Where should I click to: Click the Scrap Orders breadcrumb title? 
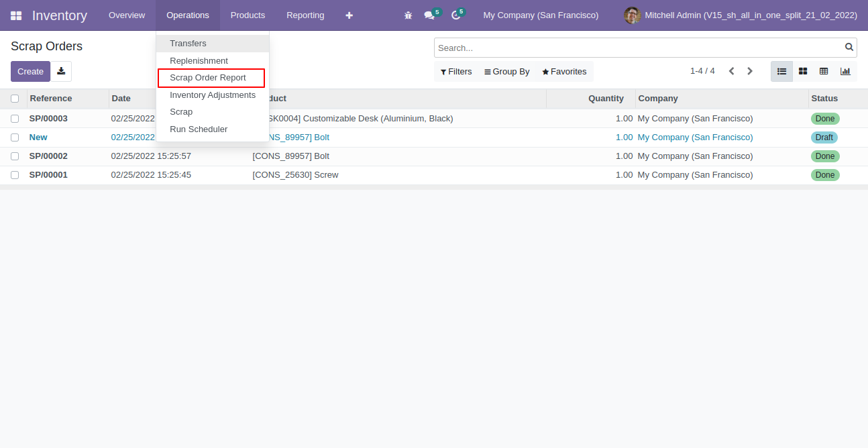46,46
